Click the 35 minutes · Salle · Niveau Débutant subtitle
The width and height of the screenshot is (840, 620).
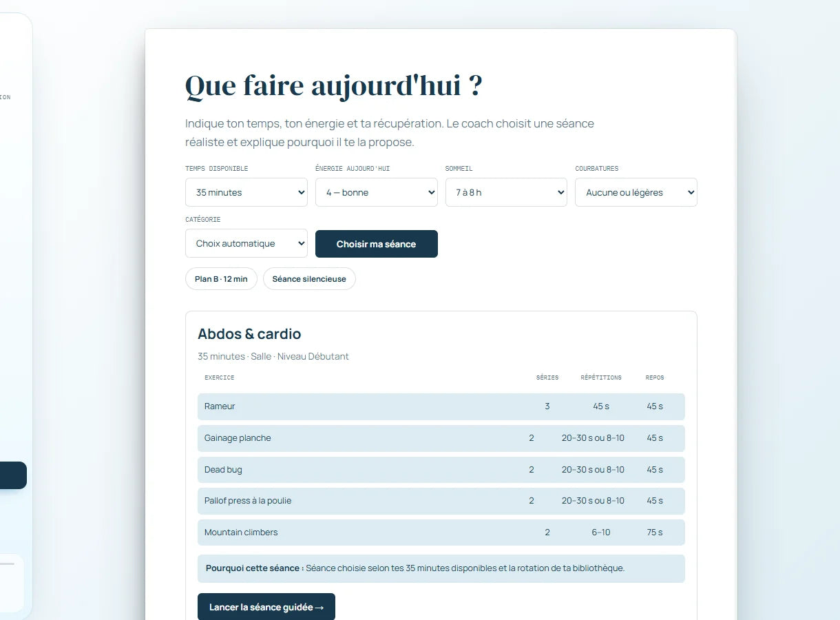[273, 356]
